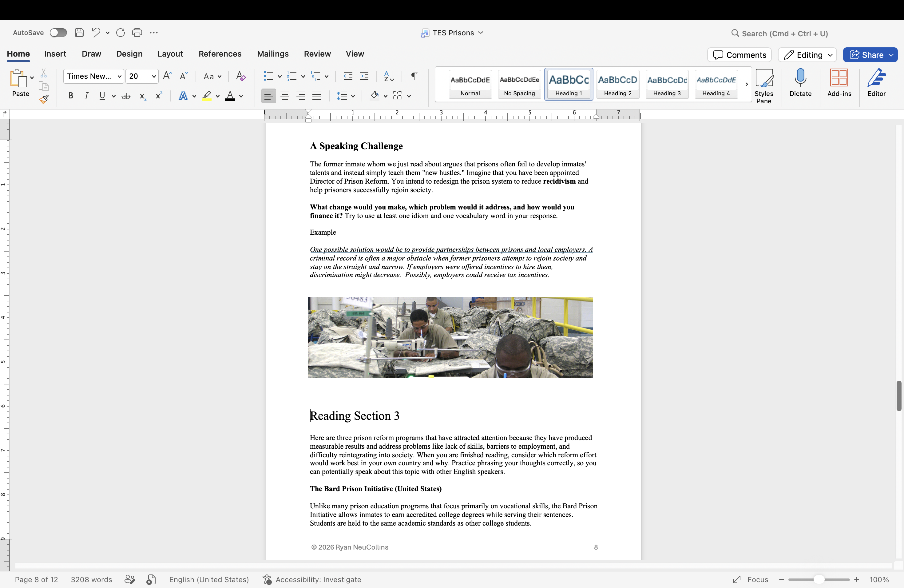This screenshot has width=904, height=588.
Task: Justify the paragraph text
Action: tap(316, 96)
